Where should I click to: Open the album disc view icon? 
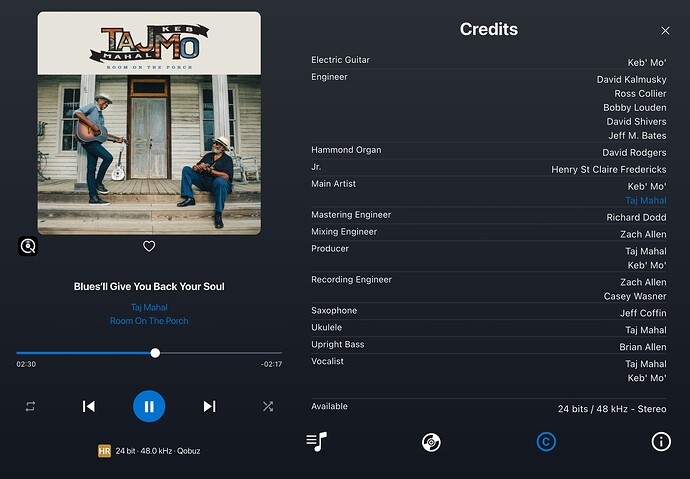tap(431, 442)
